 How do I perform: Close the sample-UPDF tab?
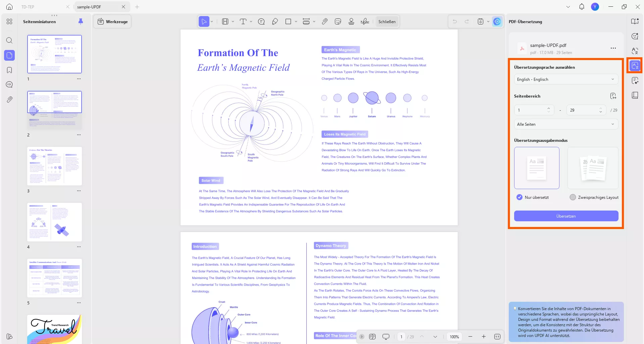click(x=123, y=7)
